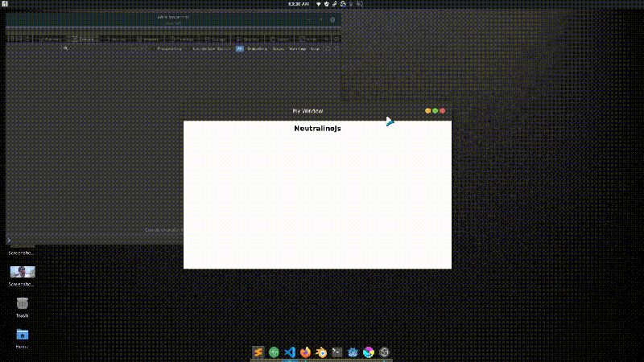Open the green round app in dock
644x362 pixels.
[x=274, y=352]
